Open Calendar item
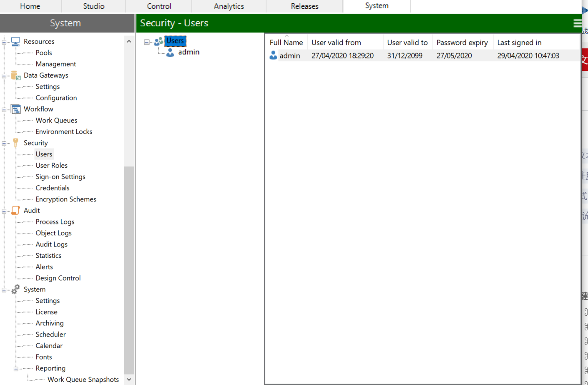This screenshot has width=588, height=385. click(x=49, y=345)
